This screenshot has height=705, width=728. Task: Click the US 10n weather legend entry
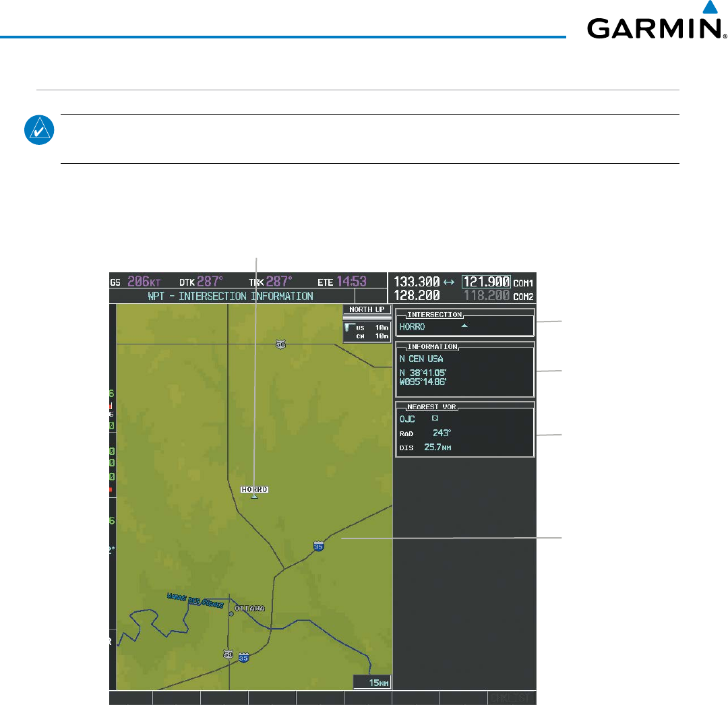(372, 328)
